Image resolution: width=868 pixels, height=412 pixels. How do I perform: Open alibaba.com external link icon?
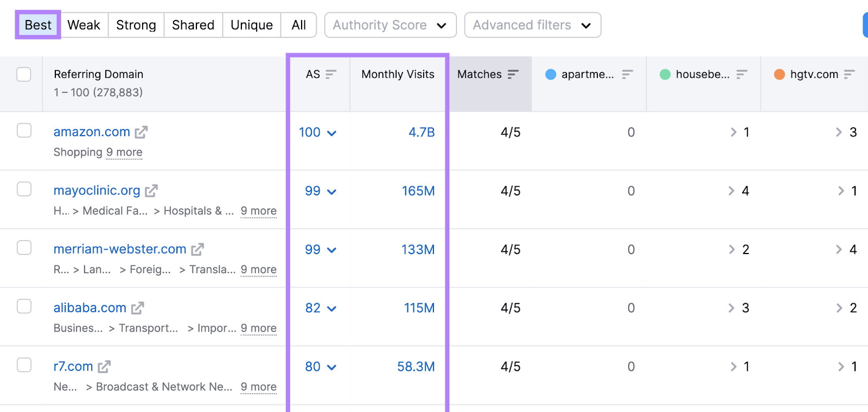[x=138, y=308]
